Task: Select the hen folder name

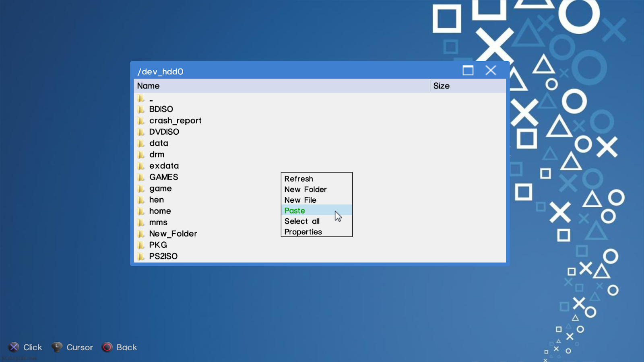Action: tap(157, 200)
